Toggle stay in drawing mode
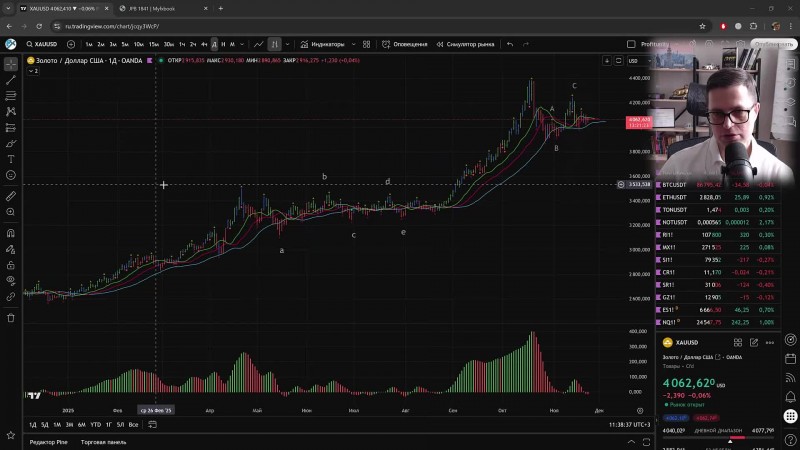 (x=11, y=249)
